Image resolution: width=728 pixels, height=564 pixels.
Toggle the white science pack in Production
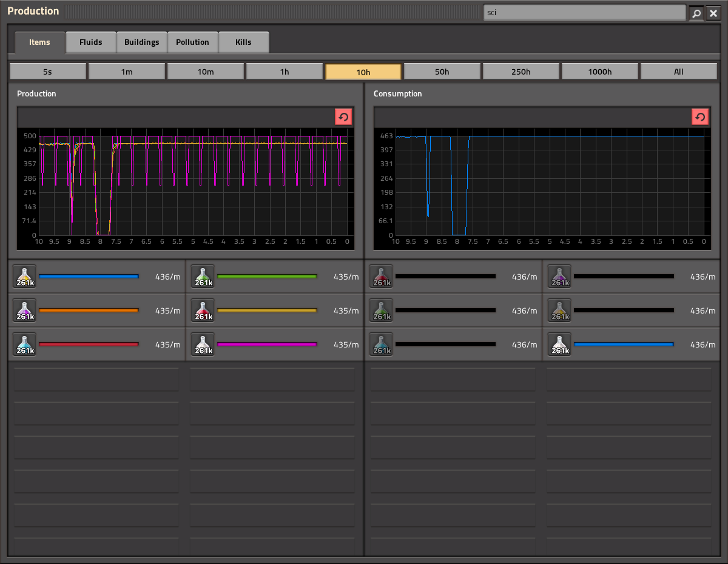tap(203, 344)
